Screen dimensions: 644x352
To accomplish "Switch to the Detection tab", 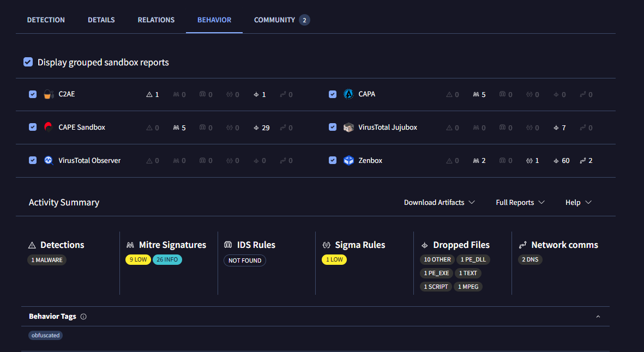I will (x=46, y=20).
